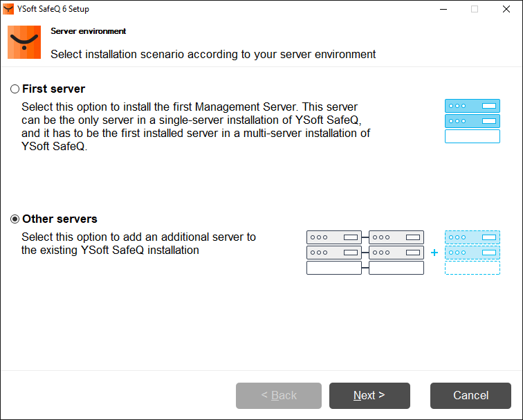Click the "YSoft SafeQ 6 Setup" window title
This screenshot has width=523, height=420.
point(53,9)
